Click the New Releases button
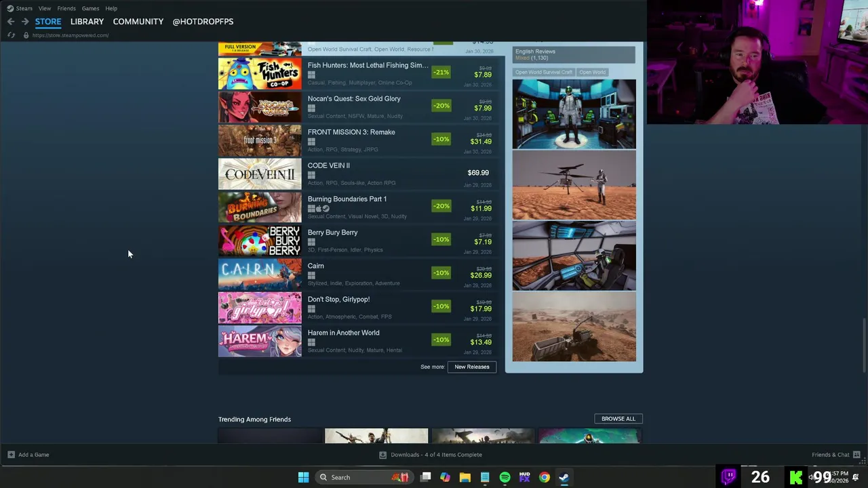This screenshot has height=488, width=868. (472, 367)
